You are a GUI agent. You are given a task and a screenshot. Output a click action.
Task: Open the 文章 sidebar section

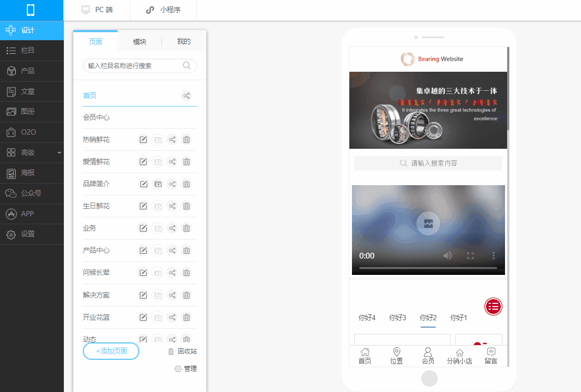point(32,91)
